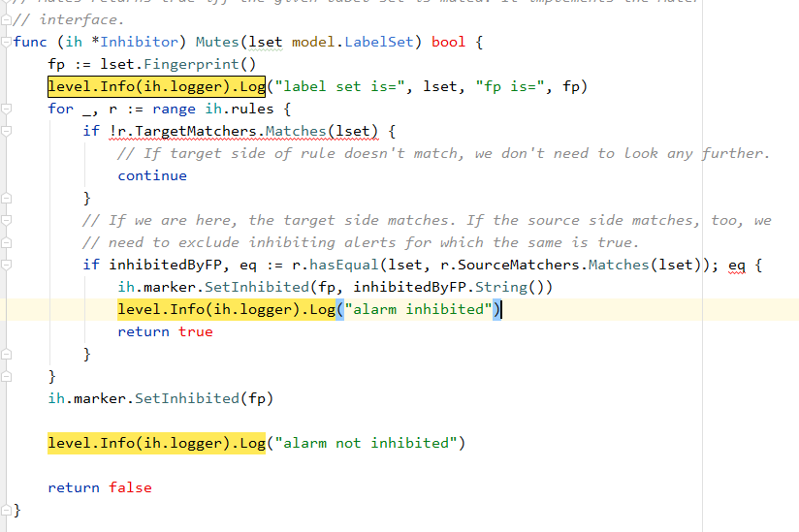The height and width of the screenshot is (532, 799).
Task: Click 'LabelSet' in the function signature
Action: pos(378,42)
